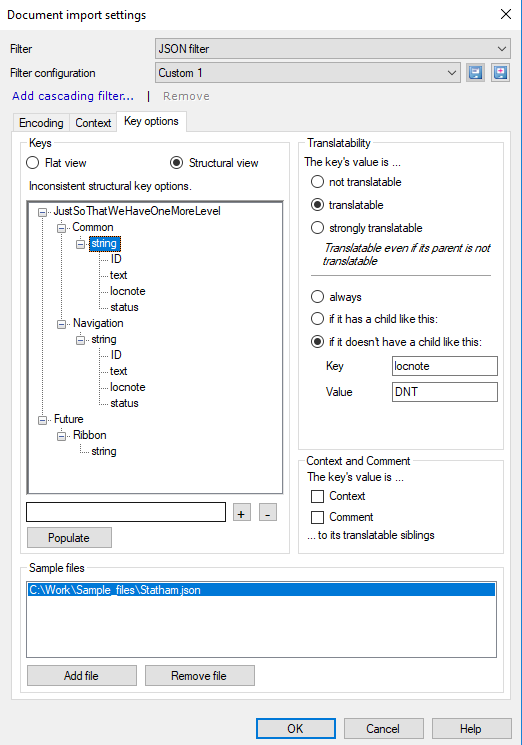Select the string key label under Navigation

(x=104, y=339)
